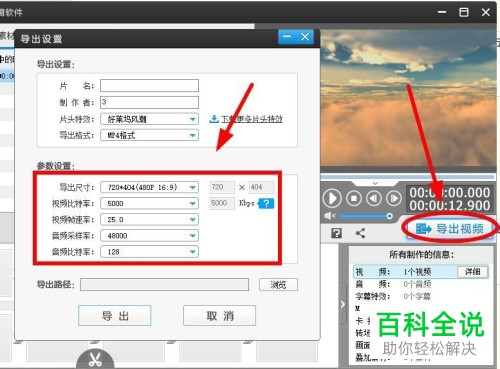
Task: Open the 导出尺寸 720*404 dropdown
Action: [x=149, y=187]
